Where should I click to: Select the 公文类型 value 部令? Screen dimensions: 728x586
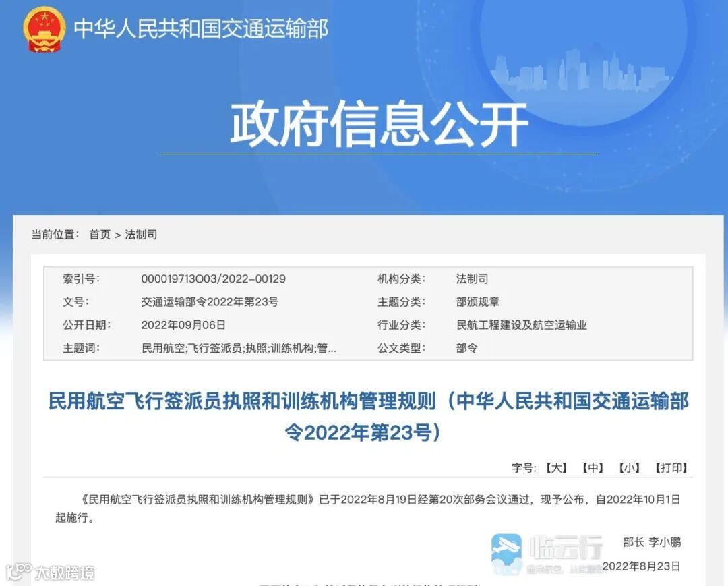tap(466, 348)
